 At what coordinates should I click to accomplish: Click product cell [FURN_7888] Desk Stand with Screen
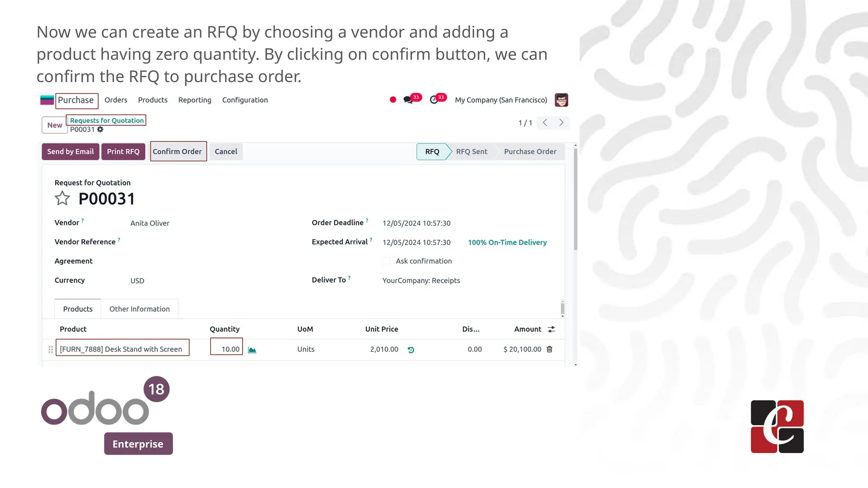point(121,349)
